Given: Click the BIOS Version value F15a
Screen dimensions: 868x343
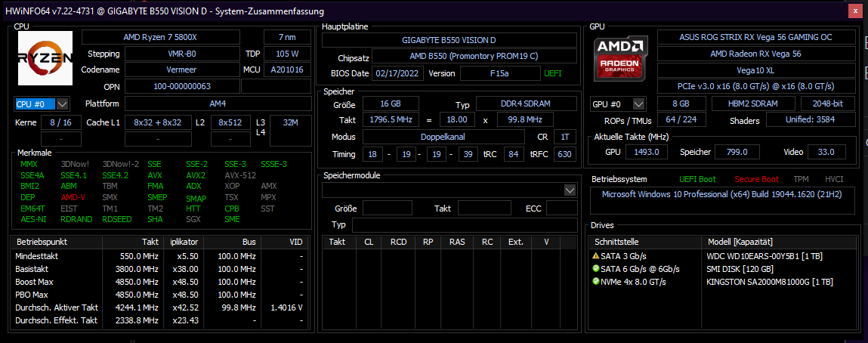Looking at the screenshot, I should click(500, 73).
